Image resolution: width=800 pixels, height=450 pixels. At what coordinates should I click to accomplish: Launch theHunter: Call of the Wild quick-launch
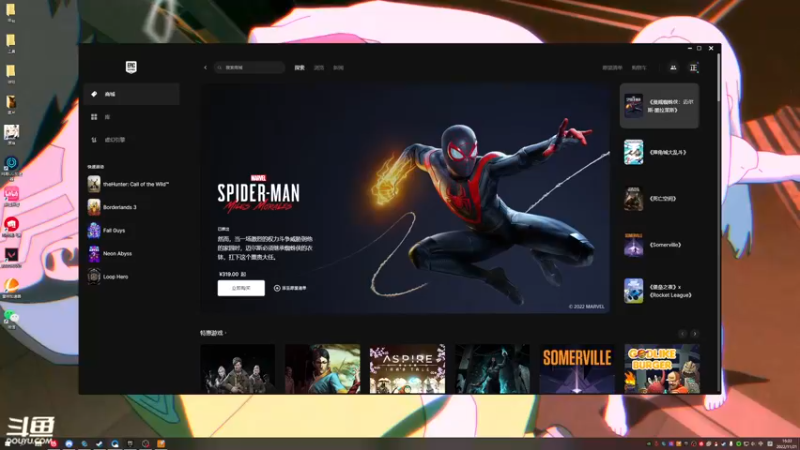click(x=132, y=184)
